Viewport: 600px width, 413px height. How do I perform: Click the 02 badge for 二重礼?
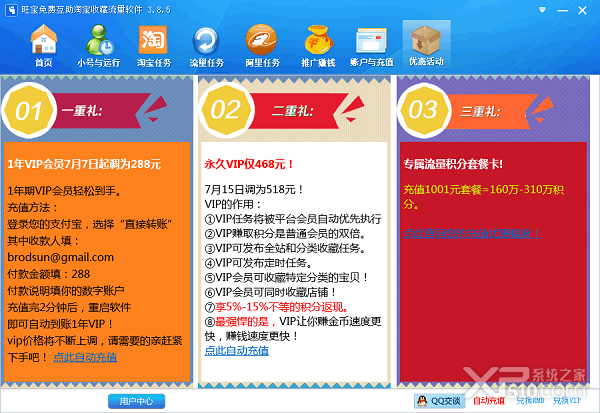tap(227, 110)
